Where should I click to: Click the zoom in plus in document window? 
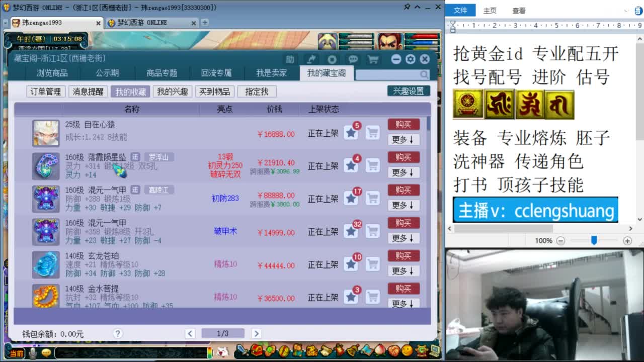(627, 241)
